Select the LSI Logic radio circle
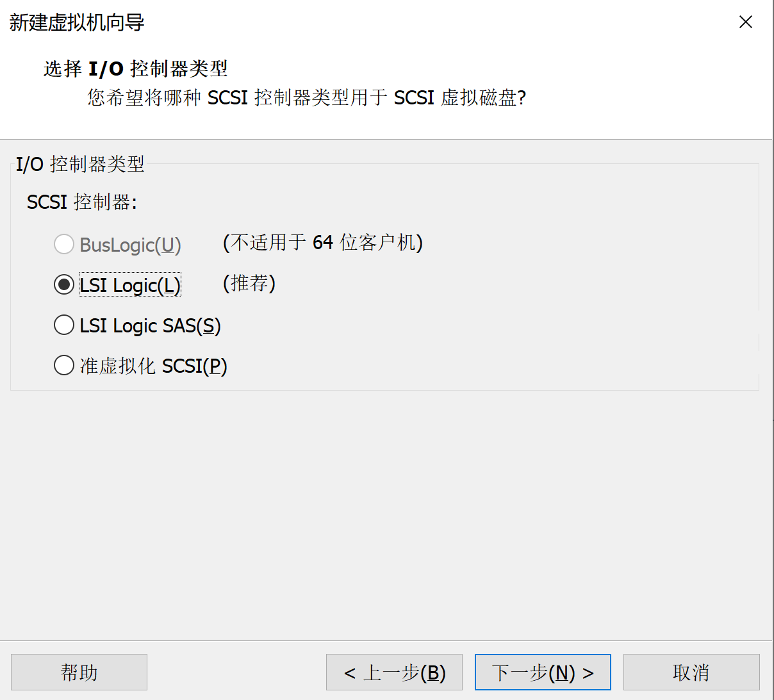This screenshot has height=700, width=774. [64, 284]
